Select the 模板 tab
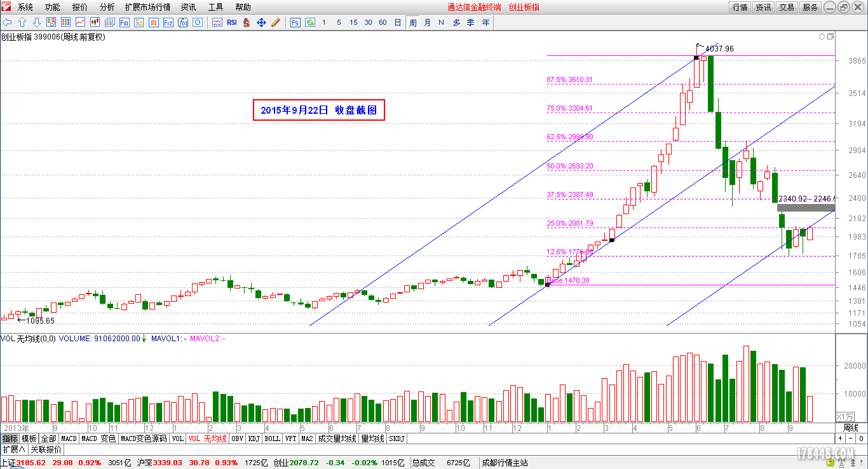This screenshot has height=469, width=868. pos(29,438)
